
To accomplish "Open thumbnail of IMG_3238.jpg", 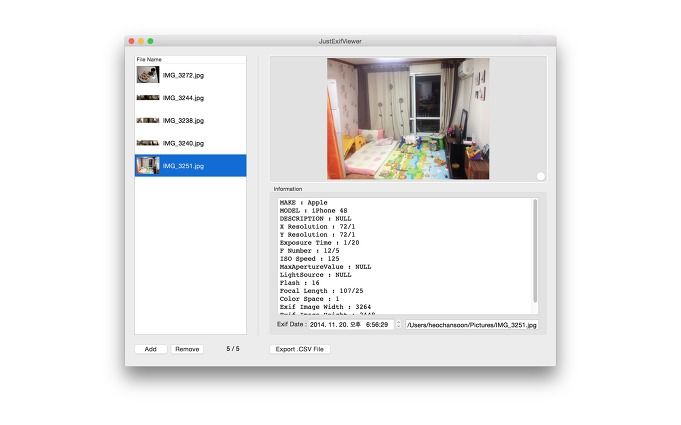I will coord(148,120).
